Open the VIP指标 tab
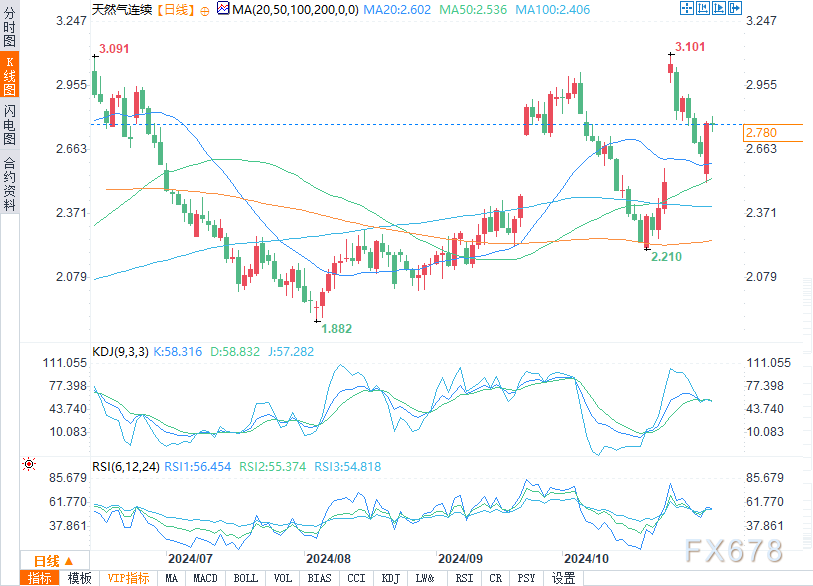The width and height of the screenshot is (813, 586). coord(128,578)
